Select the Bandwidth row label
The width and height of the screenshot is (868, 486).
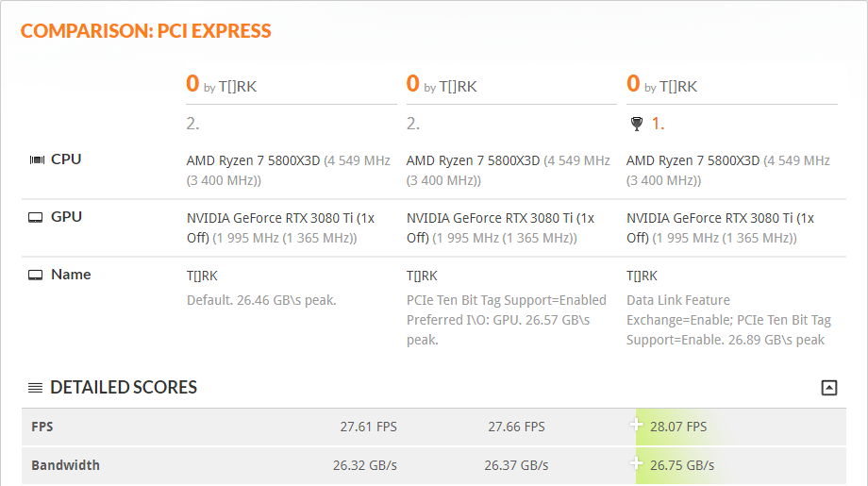pyautogui.click(x=65, y=465)
